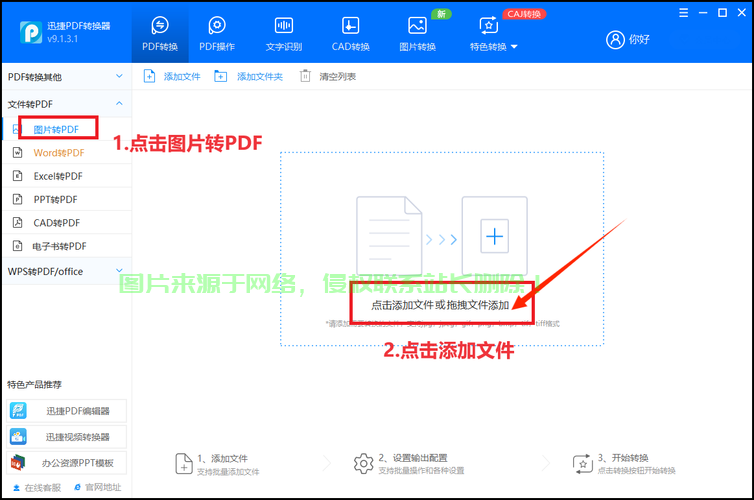Image resolution: width=754 pixels, height=500 pixels.
Task: Select CAD转PDF in the sidebar
Action: coord(66,223)
